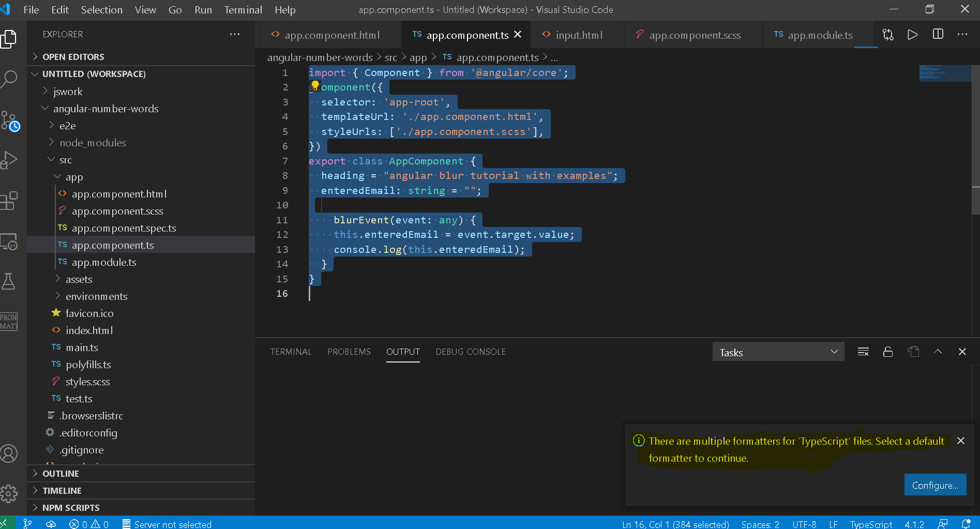Expand the jswork folder
This screenshot has width=980, height=529.
141,92
